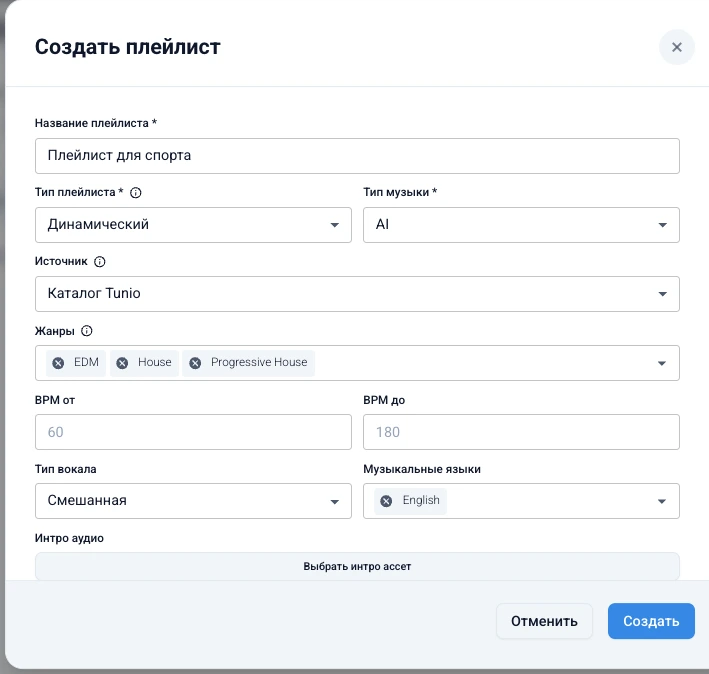Remove the EDM genre chip
The image size is (709, 674).
[x=58, y=363]
